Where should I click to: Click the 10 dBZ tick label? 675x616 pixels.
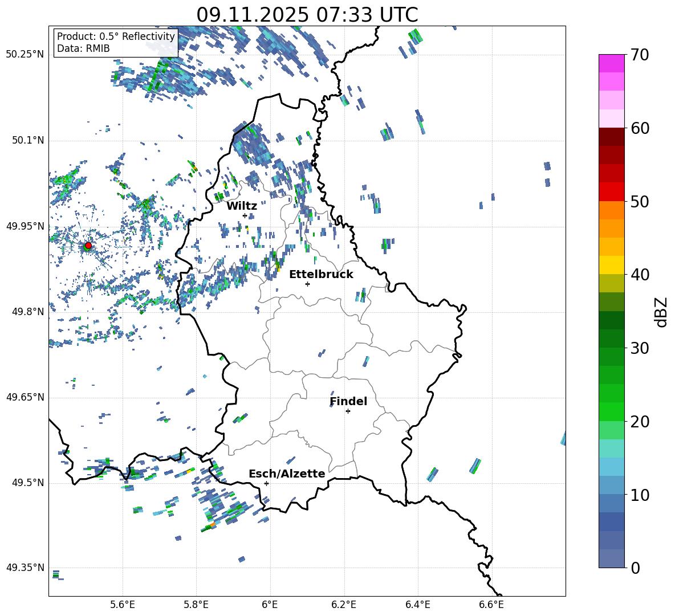coord(640,495)
